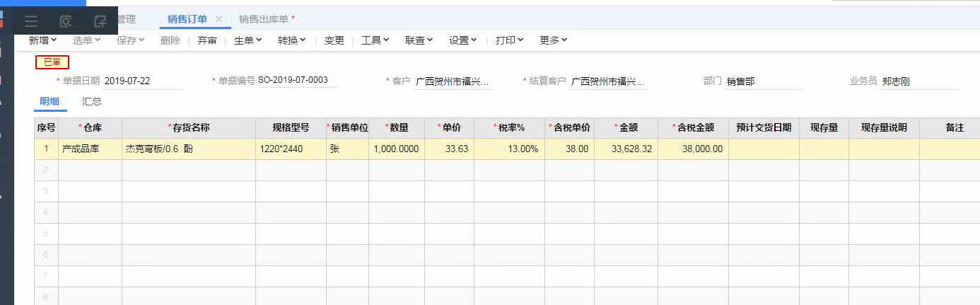Select the 杰克弯板/0.6 酚 cell
This screenshot has height=305, width=980.
[189, 149]
